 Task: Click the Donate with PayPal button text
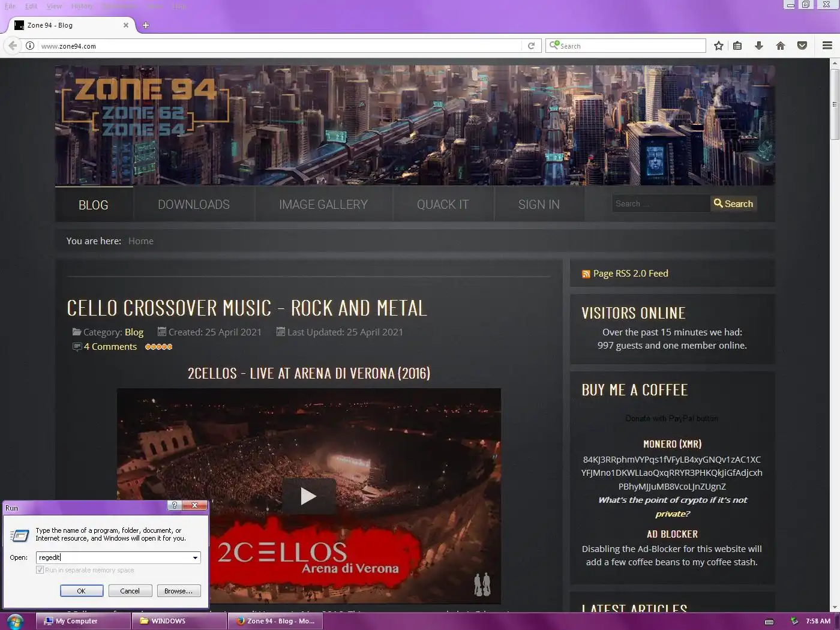point(672,418)
